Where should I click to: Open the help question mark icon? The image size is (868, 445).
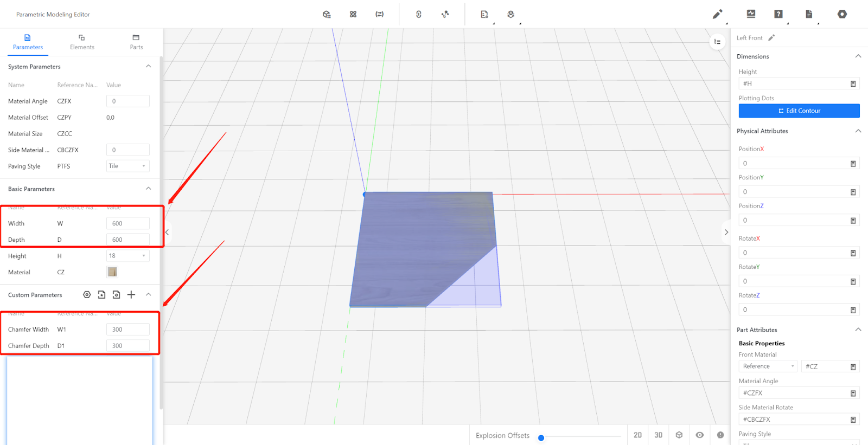click(x=778, y=14)
